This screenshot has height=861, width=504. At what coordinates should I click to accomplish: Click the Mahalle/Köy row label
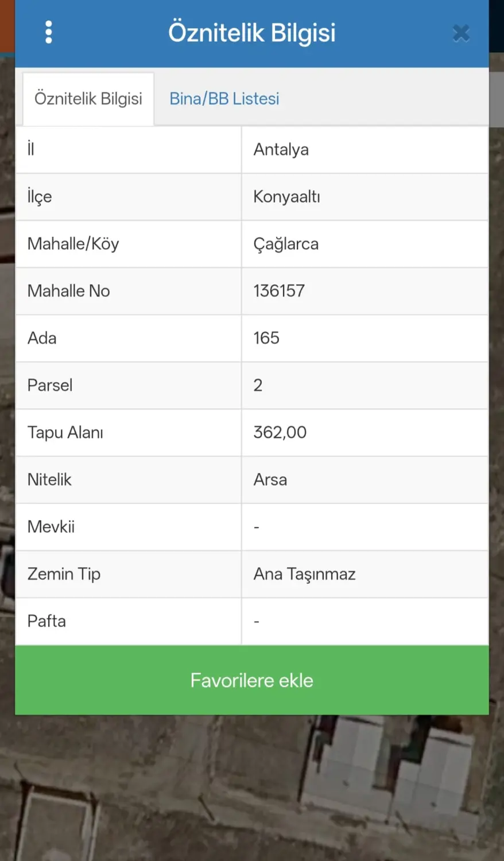pyautogui.click(x=73, y=244)
